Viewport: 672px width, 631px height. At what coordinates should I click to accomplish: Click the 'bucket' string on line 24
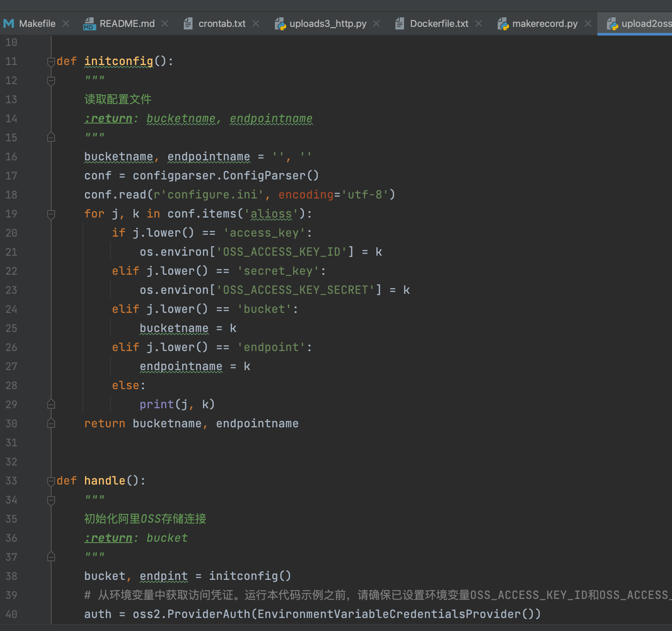(264, 309)
